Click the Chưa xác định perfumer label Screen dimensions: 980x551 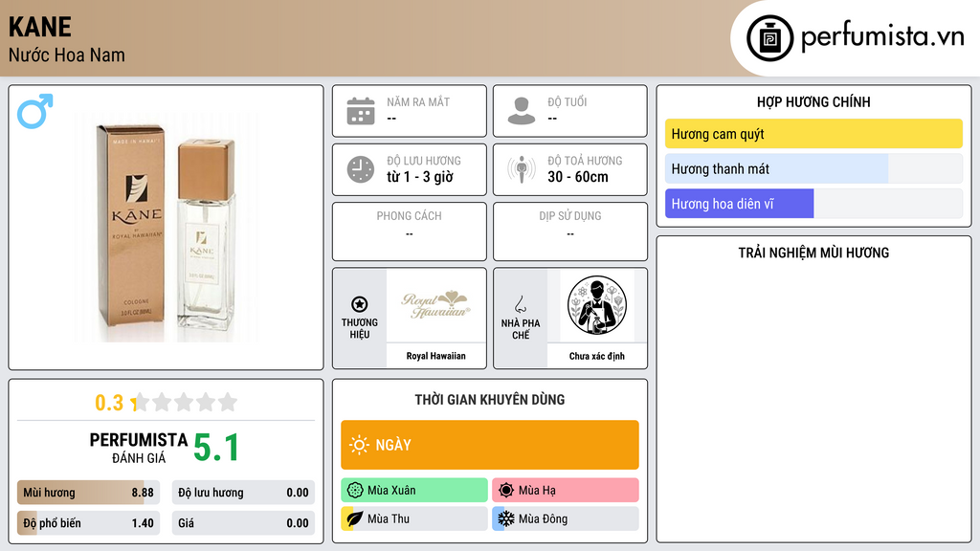click(597, 356)
